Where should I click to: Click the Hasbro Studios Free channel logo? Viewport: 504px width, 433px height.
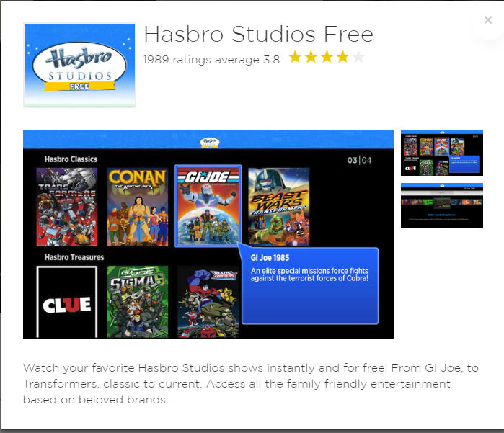coord(79,66)
